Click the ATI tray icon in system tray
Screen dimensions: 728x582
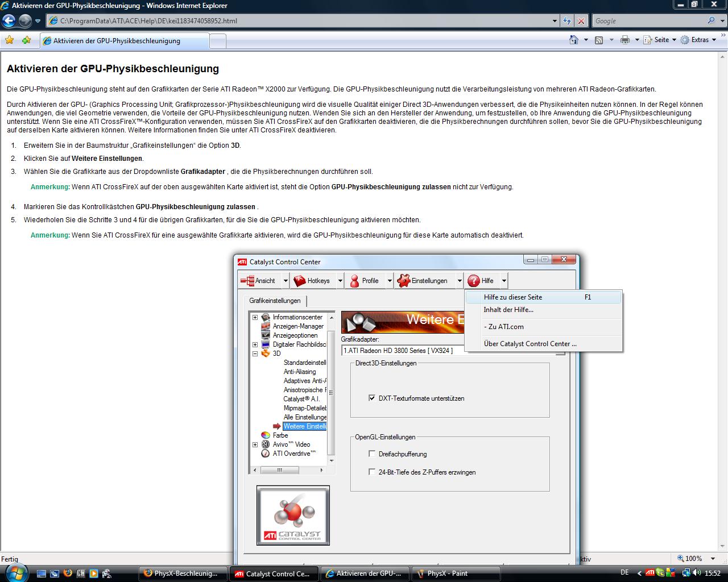650,573
